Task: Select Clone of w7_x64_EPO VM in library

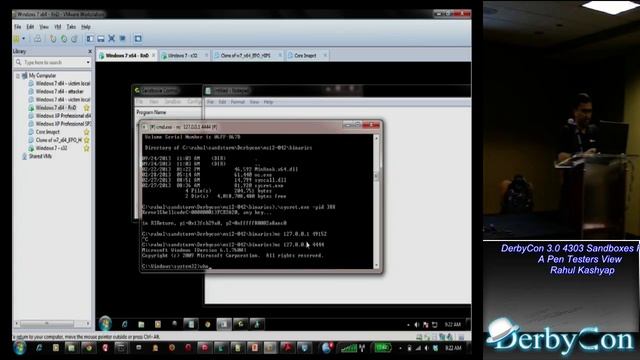Action: point(58,140)
